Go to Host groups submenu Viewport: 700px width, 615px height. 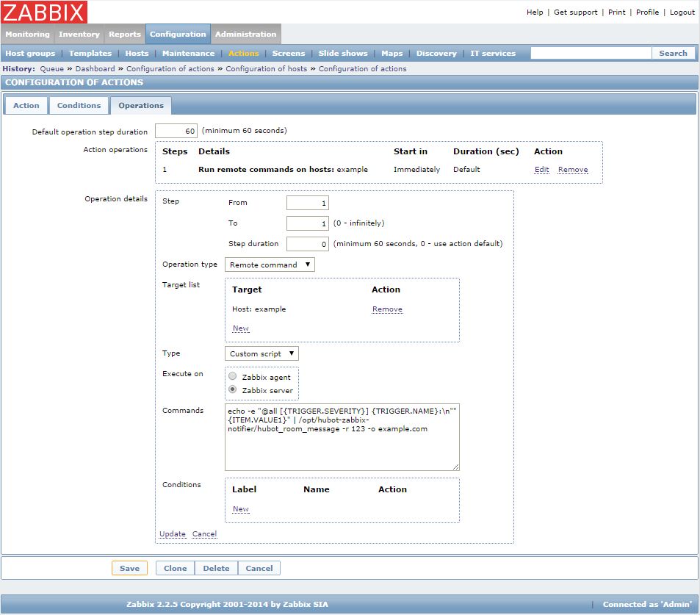pyautogui.click(x=30, y=53)
